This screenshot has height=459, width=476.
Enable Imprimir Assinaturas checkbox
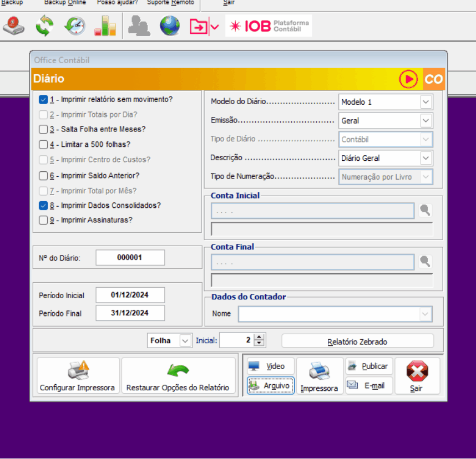[x=43, y=220]
